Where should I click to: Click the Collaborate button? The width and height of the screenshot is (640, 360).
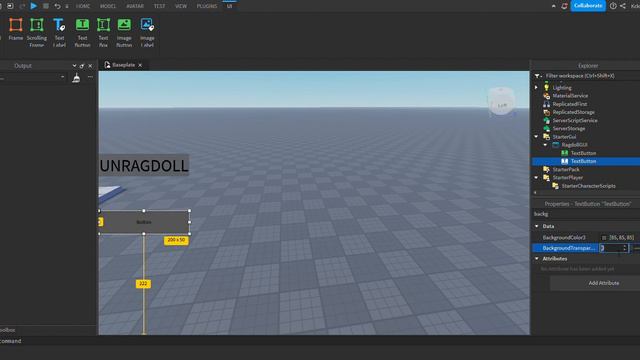(588, 6)
